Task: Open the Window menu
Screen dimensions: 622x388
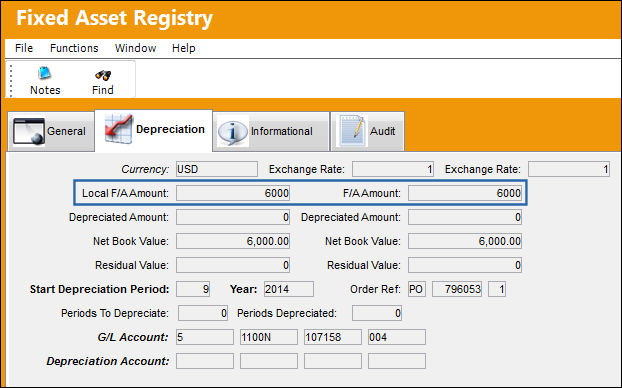Action: tap(135, 48)
